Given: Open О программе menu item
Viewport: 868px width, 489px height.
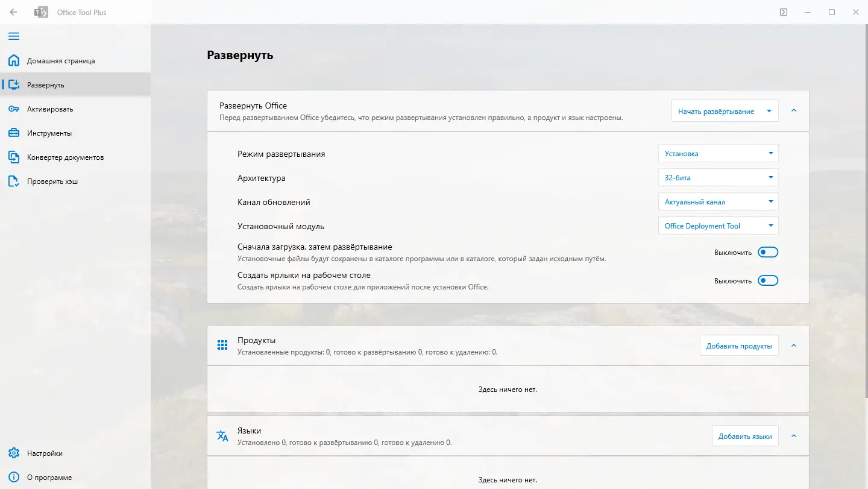Looking at the screenshot, I should point(49,478).
